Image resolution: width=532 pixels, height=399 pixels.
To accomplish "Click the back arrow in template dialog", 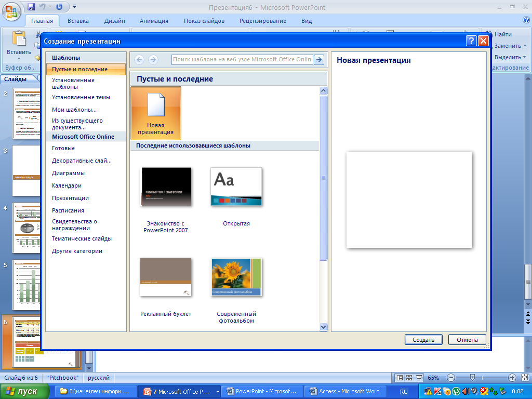I will [x=139, y=60].
